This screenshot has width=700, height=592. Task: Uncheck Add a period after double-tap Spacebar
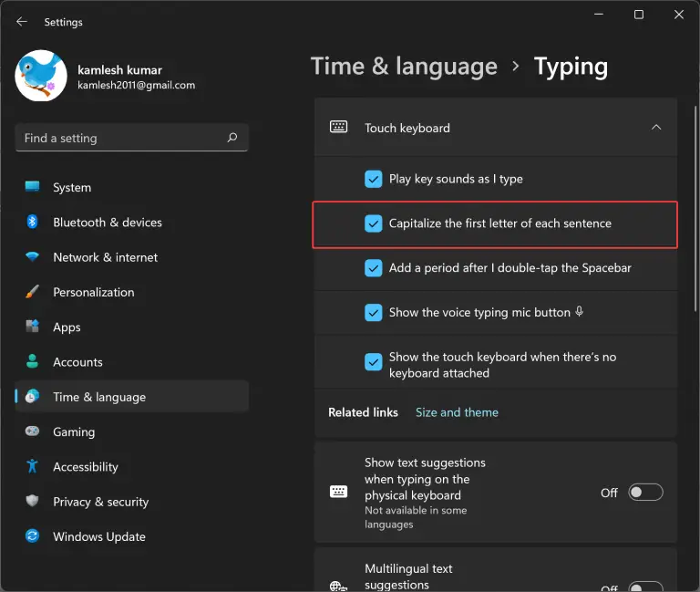click(373, 268)
